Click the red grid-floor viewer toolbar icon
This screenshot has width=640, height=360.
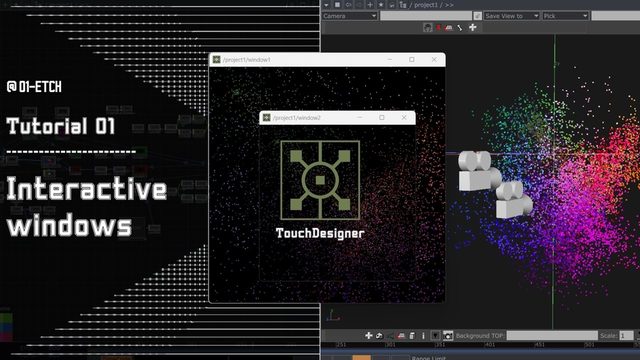449,28
